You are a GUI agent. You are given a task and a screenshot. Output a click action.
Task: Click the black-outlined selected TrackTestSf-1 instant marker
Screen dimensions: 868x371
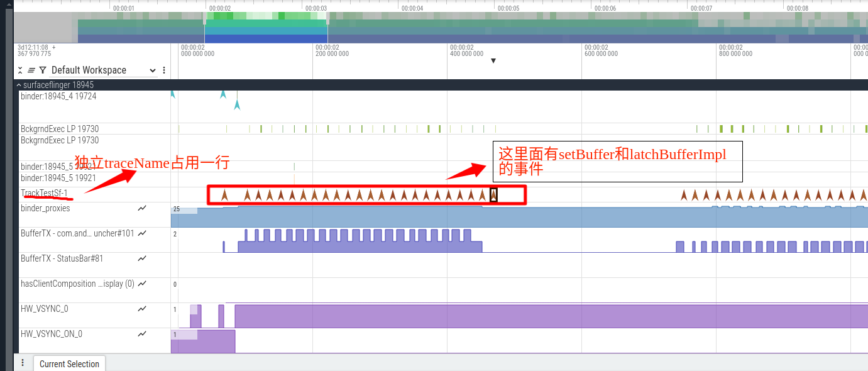coord(493,195)
